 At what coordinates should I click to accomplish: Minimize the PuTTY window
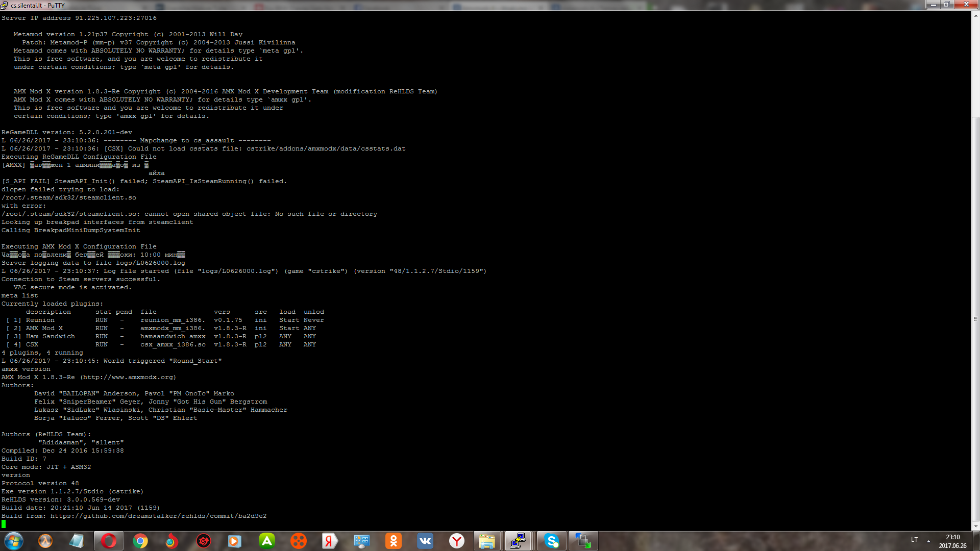coord(933,5)
